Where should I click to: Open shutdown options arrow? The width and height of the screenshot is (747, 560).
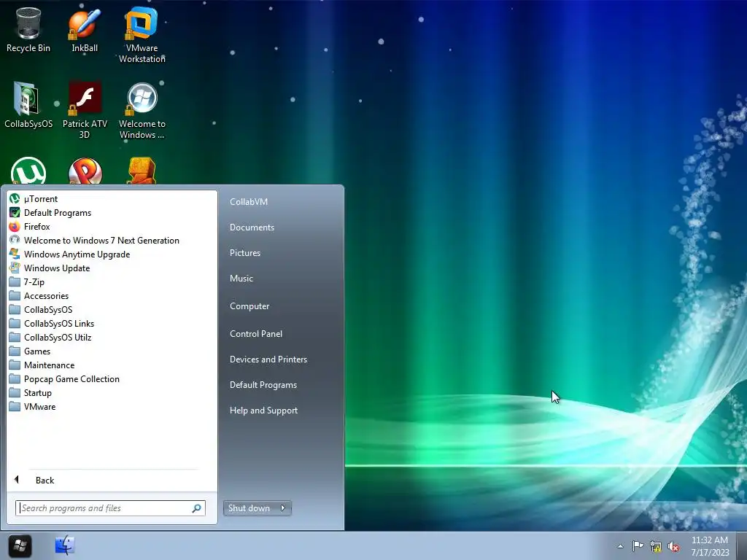click(x=283, y=508)
